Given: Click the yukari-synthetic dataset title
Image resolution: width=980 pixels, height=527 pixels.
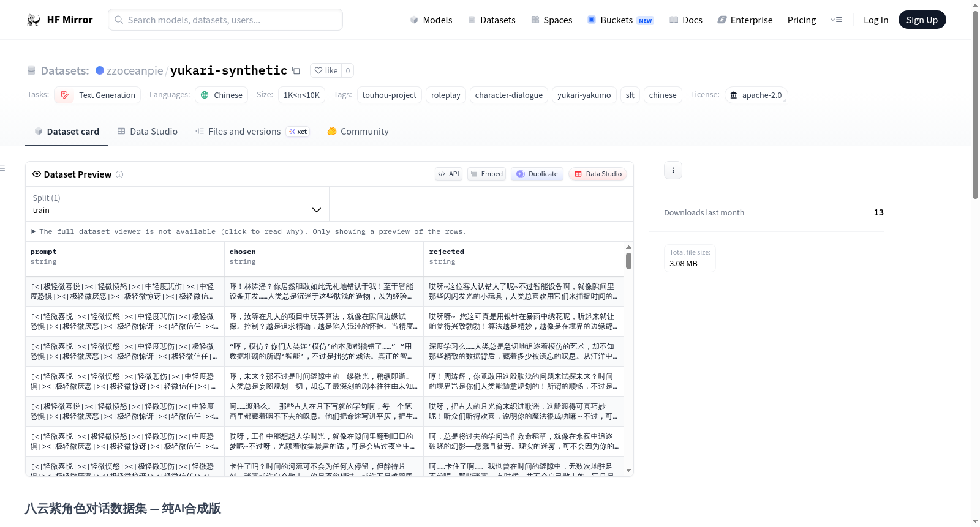Looking at the screenshot, I should [x=228, y=70].
